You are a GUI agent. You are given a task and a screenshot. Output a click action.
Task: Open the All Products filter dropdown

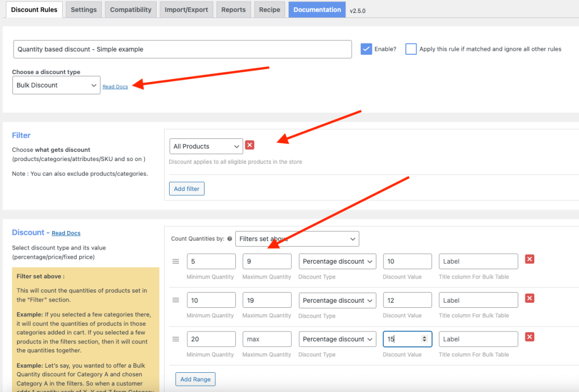[x=206, y=146]
